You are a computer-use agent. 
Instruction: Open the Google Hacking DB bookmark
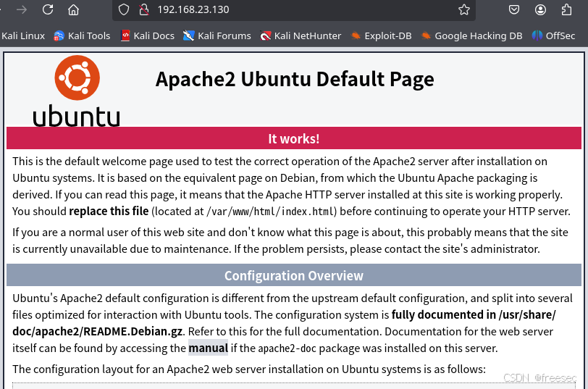pyautogui.click(x=471, y=36)
